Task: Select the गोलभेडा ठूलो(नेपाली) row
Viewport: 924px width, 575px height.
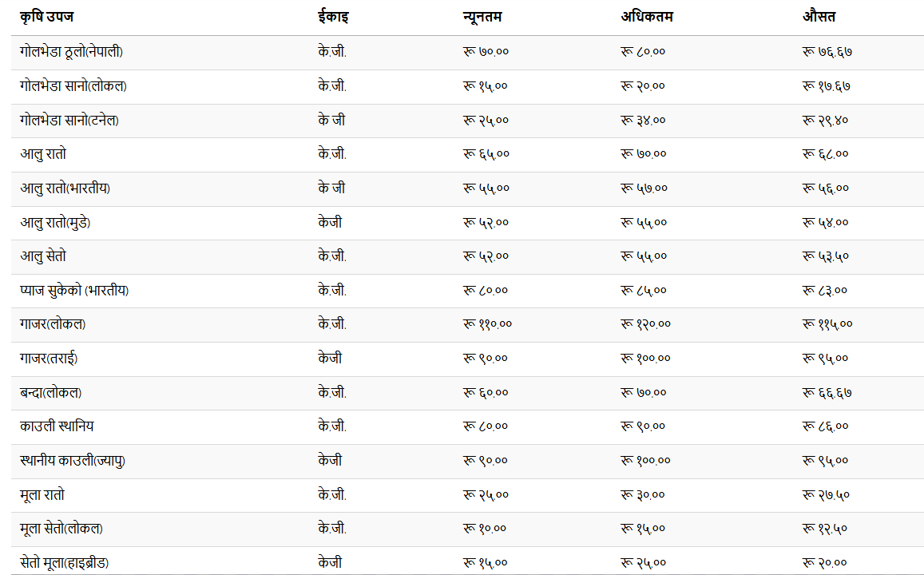Action: coord(467,53)
